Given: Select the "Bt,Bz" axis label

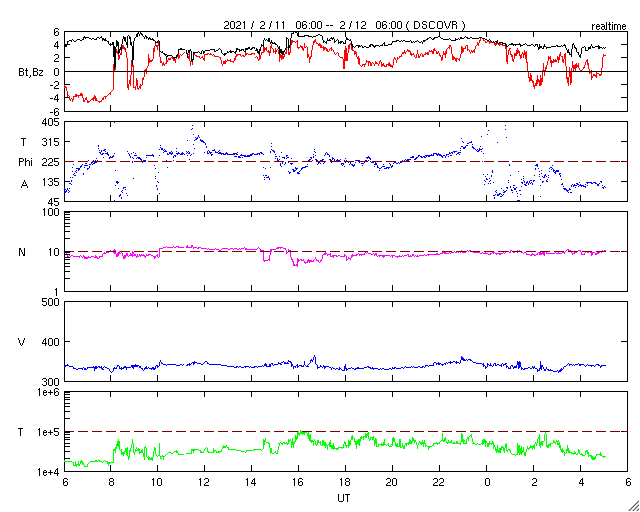Looking at the screenshot, I should 31,74.
